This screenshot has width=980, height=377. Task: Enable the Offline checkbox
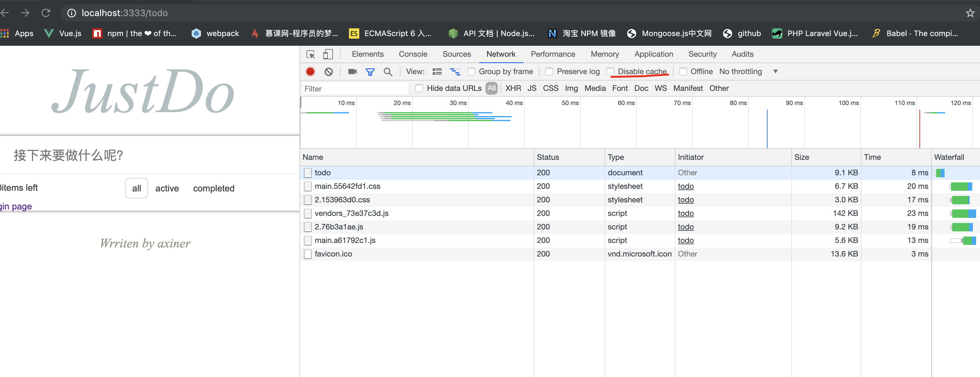(683, 72)
